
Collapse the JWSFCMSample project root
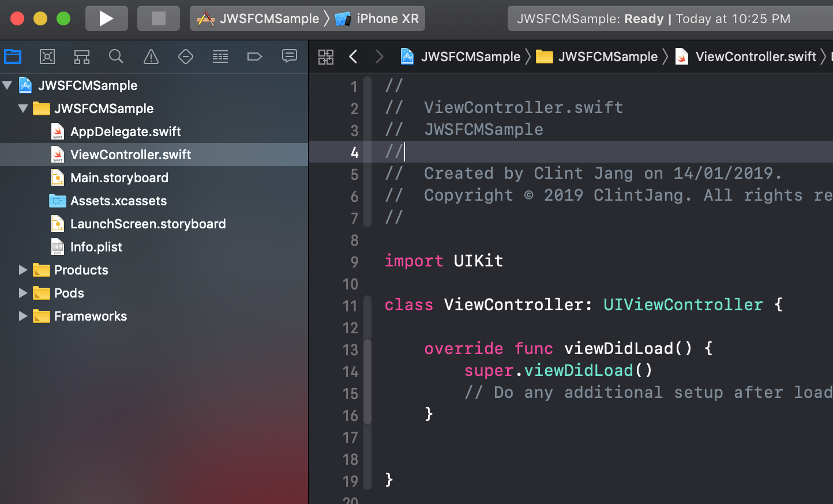[7, 85]
